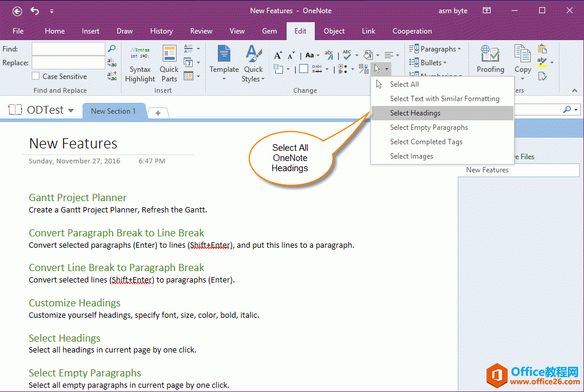The height and width of the screenshot is (392, 584).
Task: Click the Find search magnifier icon
Action: pos(111,48)
